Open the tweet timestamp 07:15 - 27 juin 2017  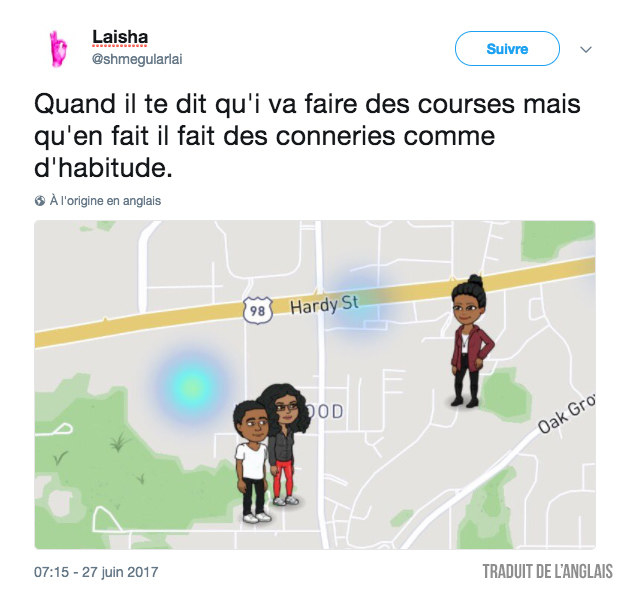click(x=96, y=572)
